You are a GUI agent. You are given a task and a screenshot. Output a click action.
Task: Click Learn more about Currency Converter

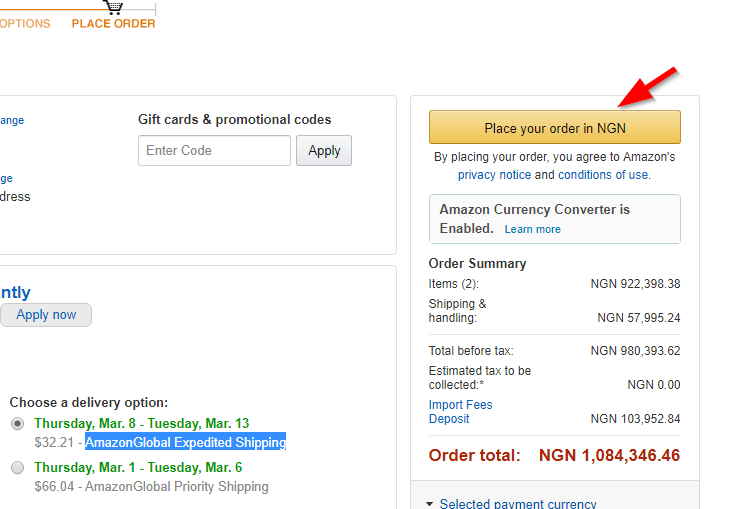point(532,230)
